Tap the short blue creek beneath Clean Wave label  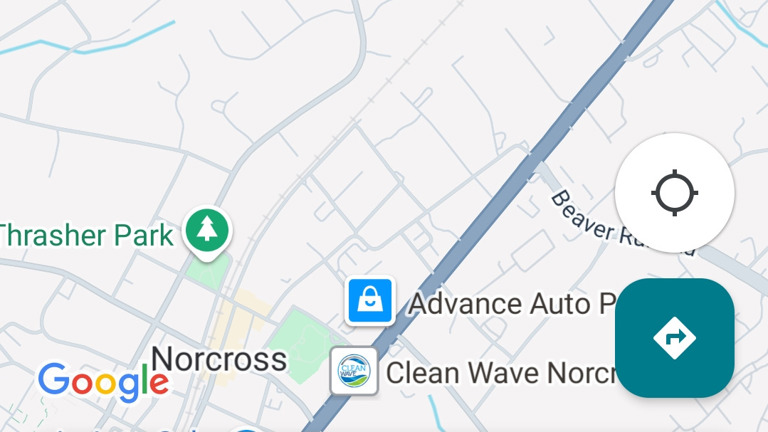coord(435,413)
